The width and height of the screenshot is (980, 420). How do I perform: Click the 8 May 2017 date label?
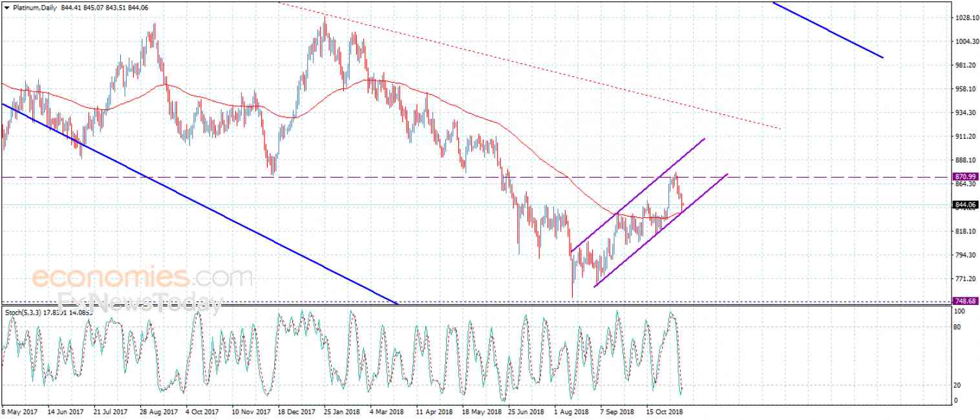tap(20, 410)
